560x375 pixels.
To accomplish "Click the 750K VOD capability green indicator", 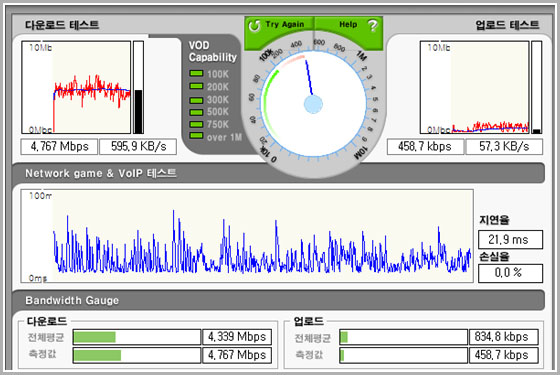I will click(x=196, y=124).
